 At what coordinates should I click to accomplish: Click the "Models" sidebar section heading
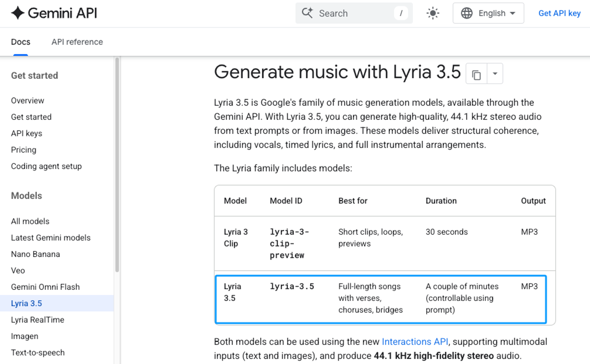27,196
